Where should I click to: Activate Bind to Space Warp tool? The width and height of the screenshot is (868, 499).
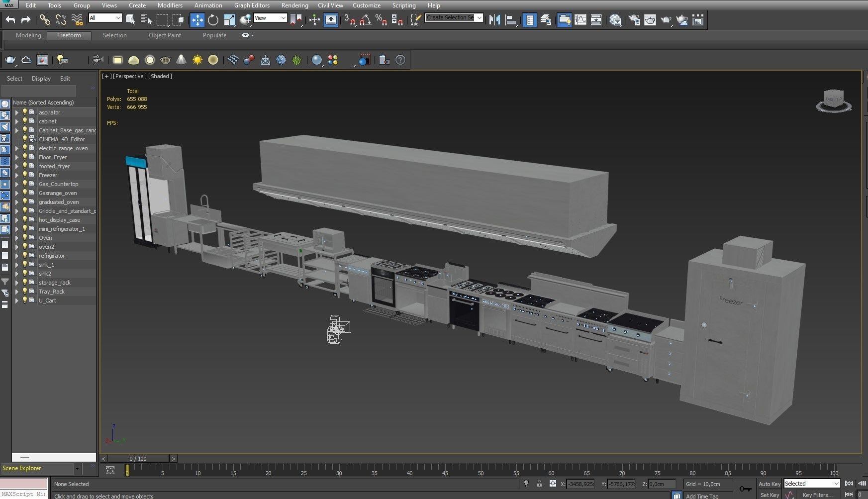click(77, 20)
